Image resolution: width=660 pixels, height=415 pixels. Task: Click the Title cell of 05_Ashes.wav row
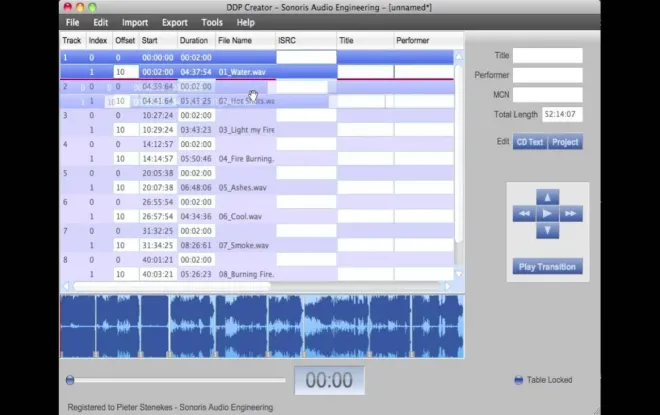pyautogui.click(x=365, y=187)
